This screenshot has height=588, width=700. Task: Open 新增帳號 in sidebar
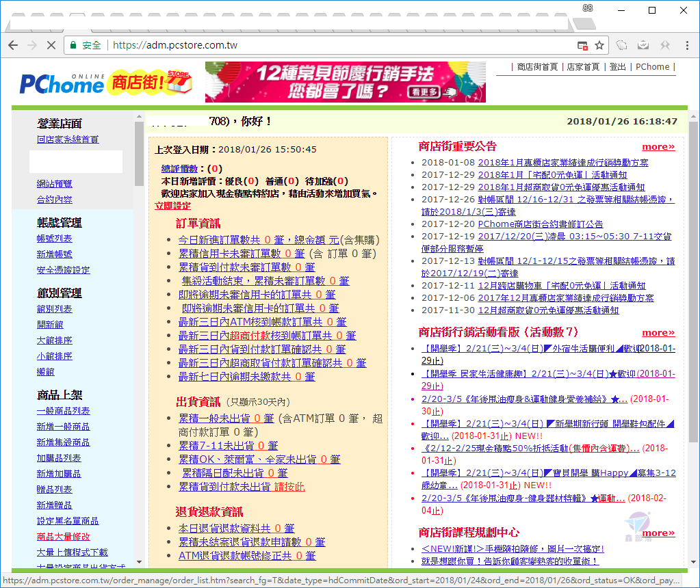pos(55,254)
